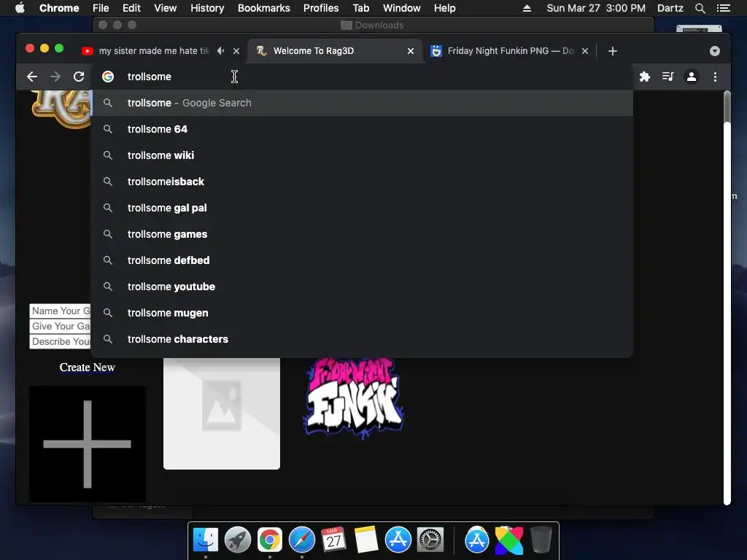Open Notification Center list icon

pyautogui.click(x=724, y=8)
